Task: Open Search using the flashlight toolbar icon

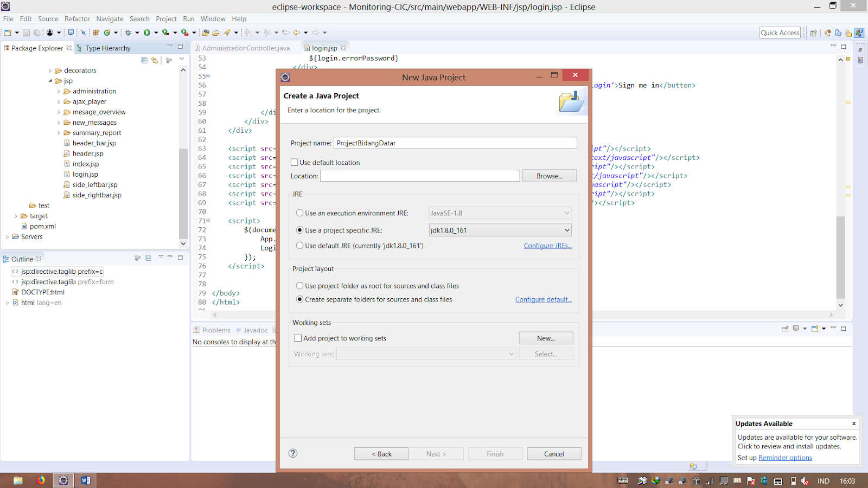Action: pyautogui.click(x=83, y=32)
